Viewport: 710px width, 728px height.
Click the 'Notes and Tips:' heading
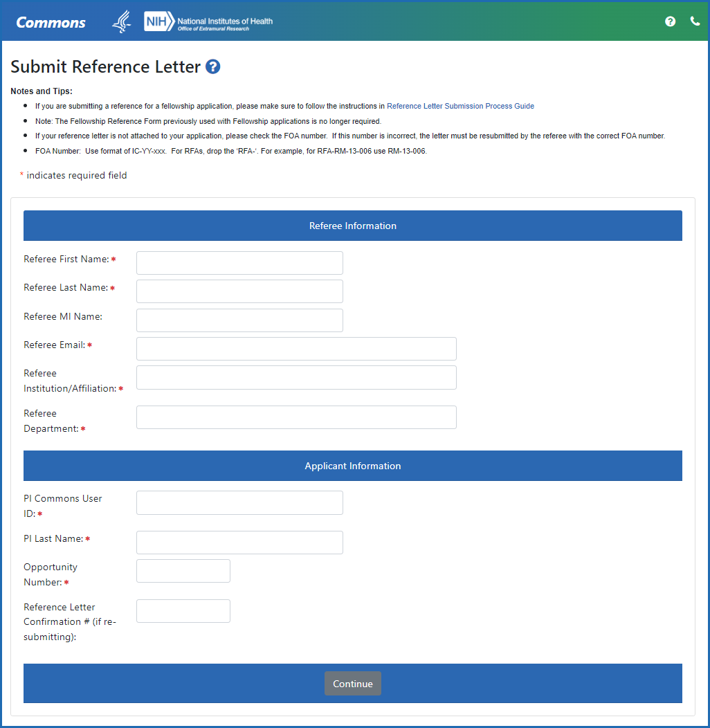click(x=42, y=91)
